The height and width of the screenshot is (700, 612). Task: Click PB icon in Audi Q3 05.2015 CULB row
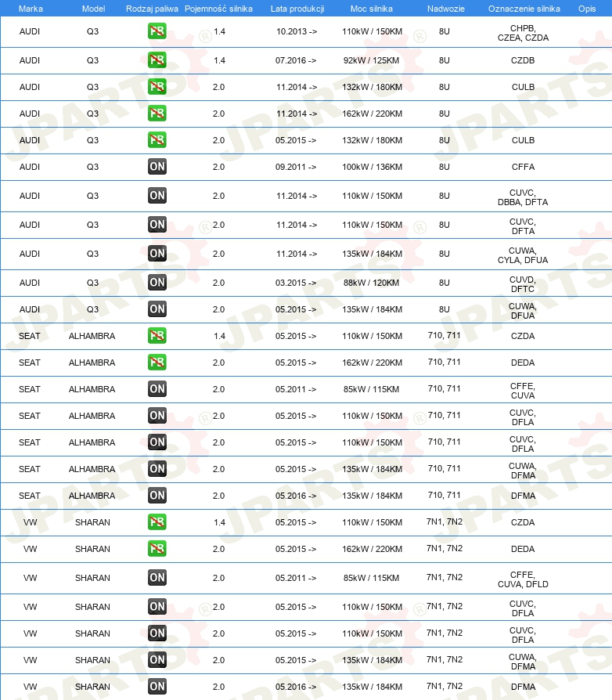[157, 139]
